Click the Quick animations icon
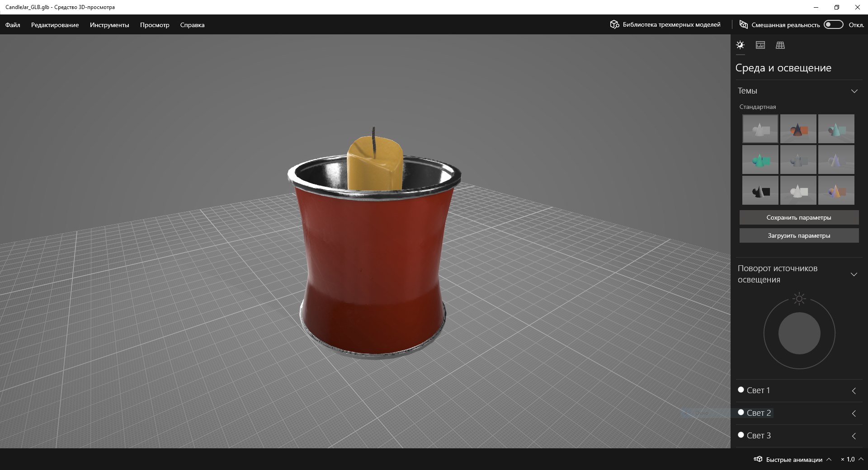The height and width of the screenshot is (470, 868). tap(758, 459)
